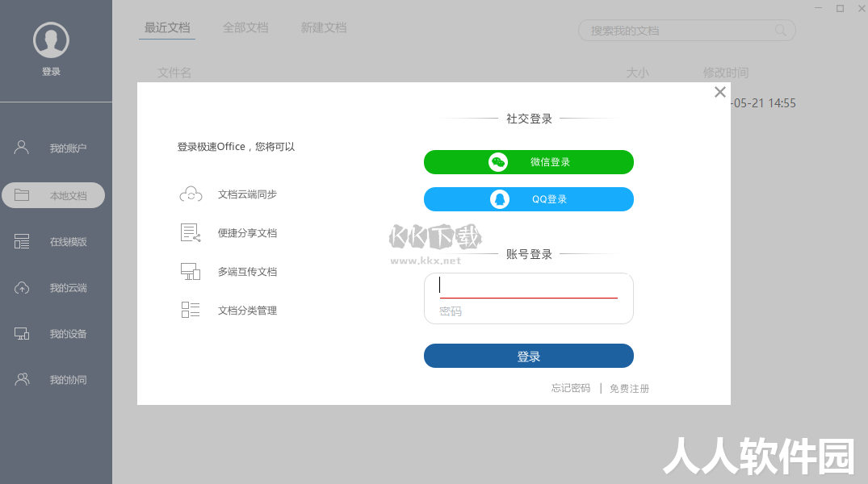
Task: Click the search magnifier icon
Action: tap(781, 31)
